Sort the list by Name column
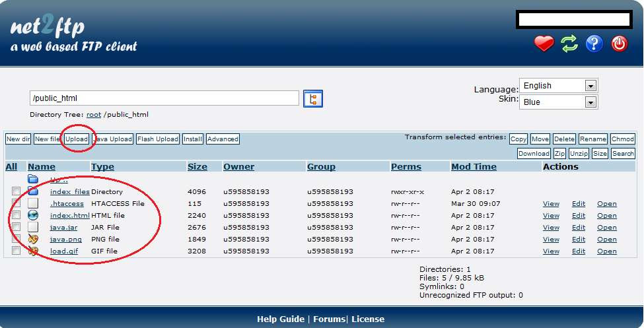 [42, 167]
